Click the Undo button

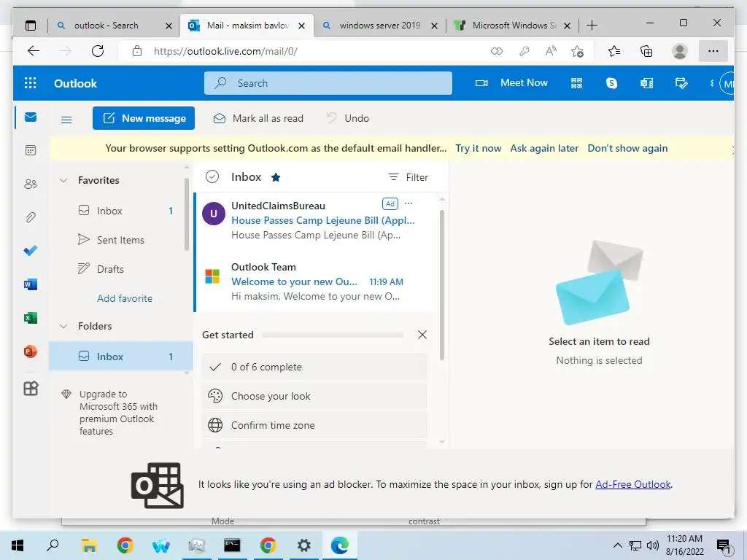(348, 118)
